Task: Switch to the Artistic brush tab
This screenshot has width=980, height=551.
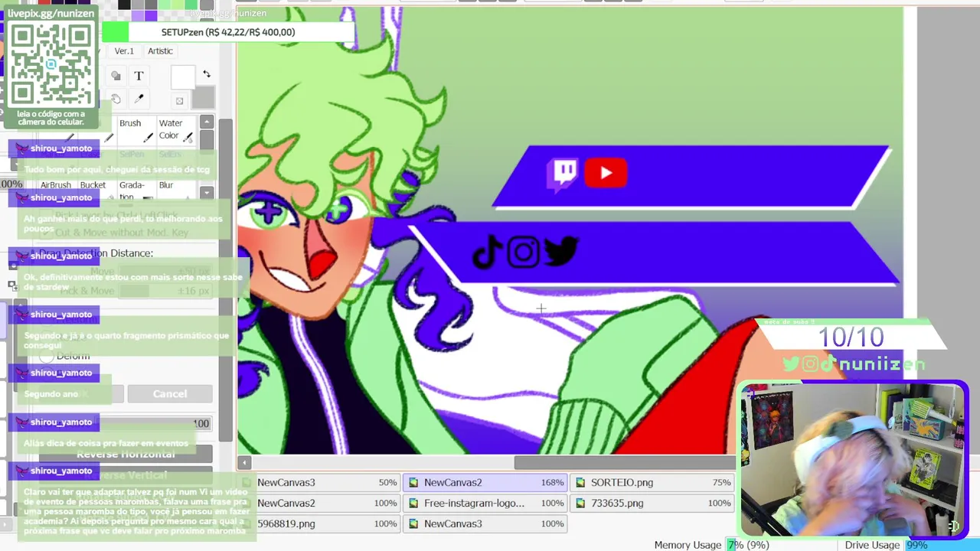Action: (x=161, y=51)
